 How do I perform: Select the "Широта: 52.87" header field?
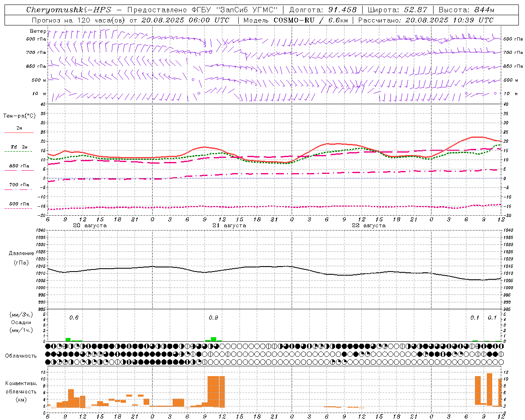click(397, 10)
